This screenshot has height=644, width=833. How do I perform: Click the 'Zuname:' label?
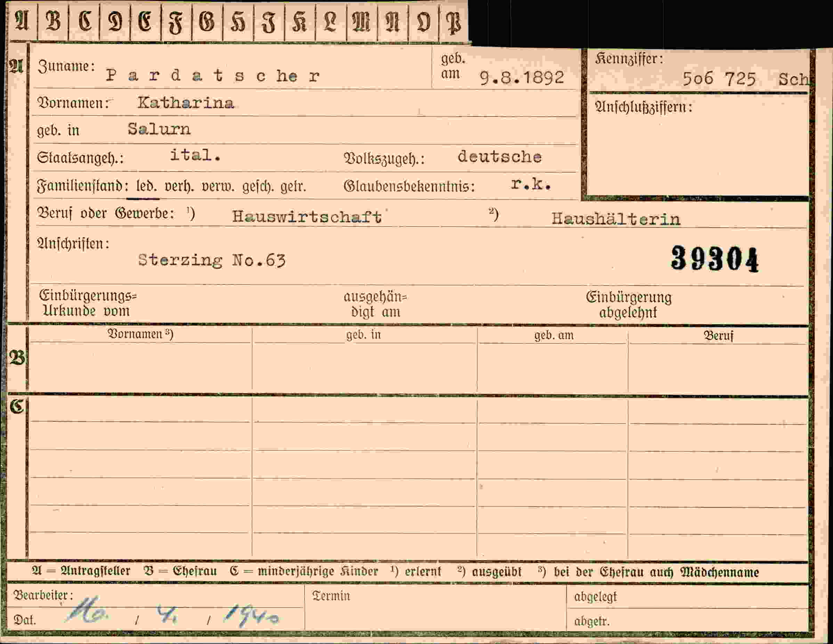click(x=66, y=66)
